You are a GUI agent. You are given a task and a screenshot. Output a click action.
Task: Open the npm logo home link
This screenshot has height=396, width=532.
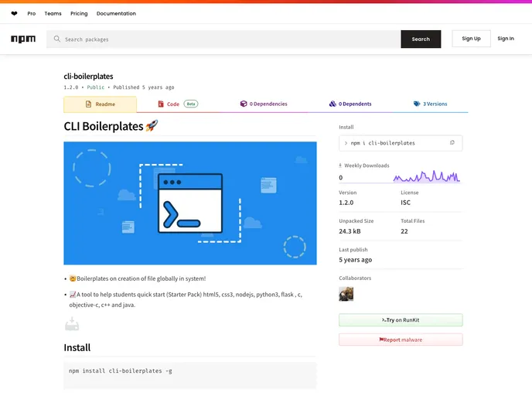[23, 39]
